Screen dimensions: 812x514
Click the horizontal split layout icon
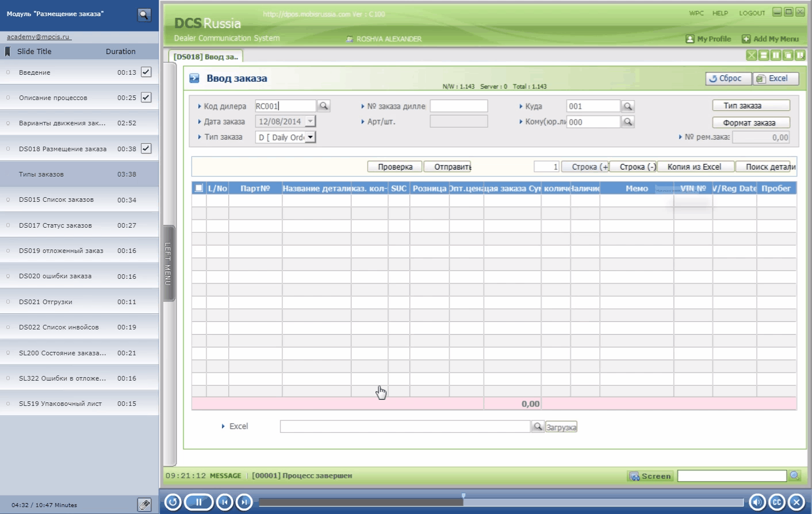point(764,55)
